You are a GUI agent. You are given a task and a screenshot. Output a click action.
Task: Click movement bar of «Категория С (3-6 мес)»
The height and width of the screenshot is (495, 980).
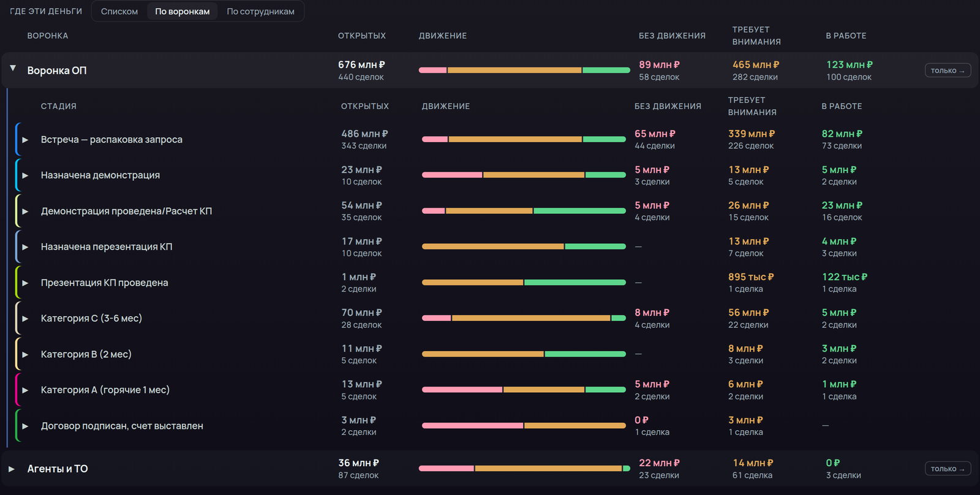coord(524,318)
